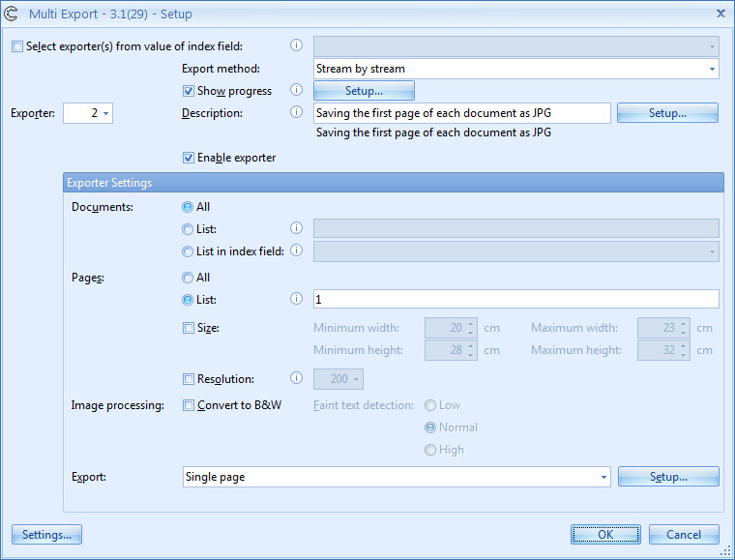735x560 pixels.
Task: Click the info icon beside the Description field
Action: click(x=297, y=113)
